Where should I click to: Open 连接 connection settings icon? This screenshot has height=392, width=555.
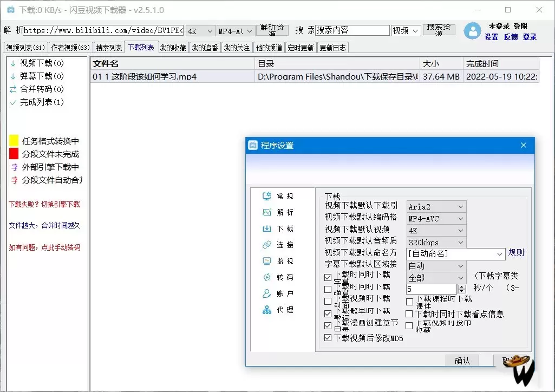pos(266,245)
